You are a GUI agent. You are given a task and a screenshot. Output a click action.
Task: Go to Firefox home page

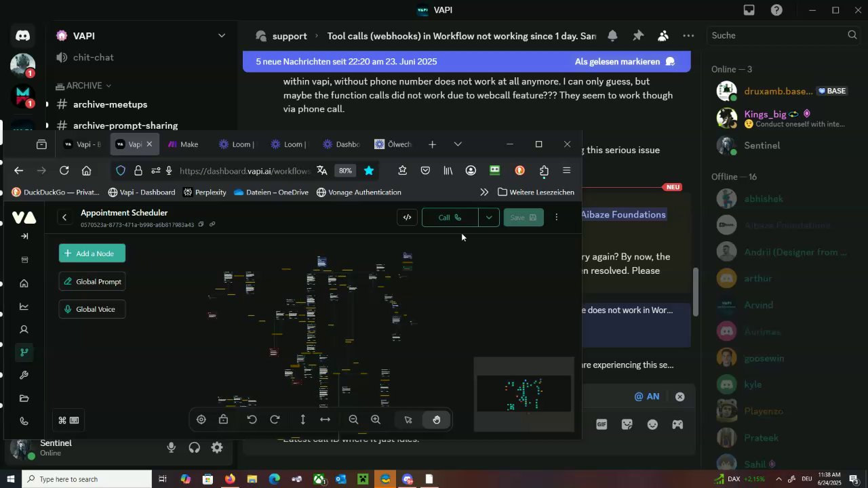pyautogui.click(x=86, y=171)
